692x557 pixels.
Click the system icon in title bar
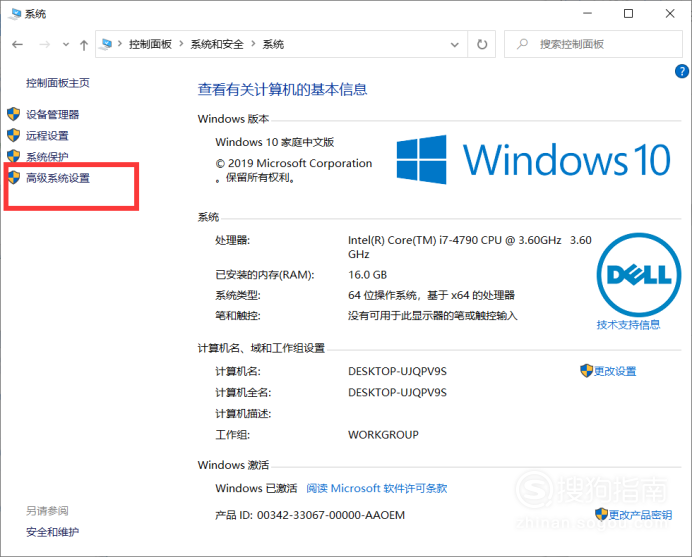pos(15,14)
